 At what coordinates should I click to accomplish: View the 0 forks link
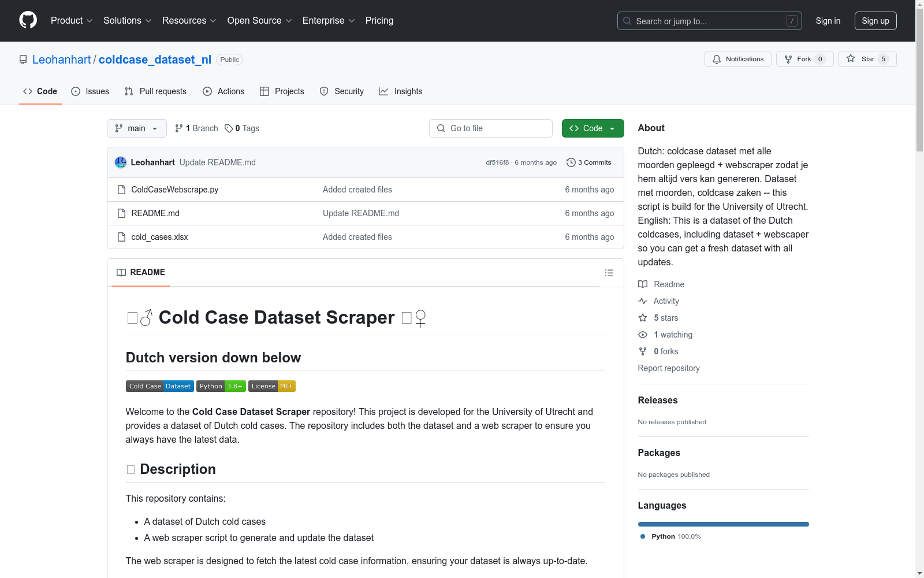[x=658, y=351]
